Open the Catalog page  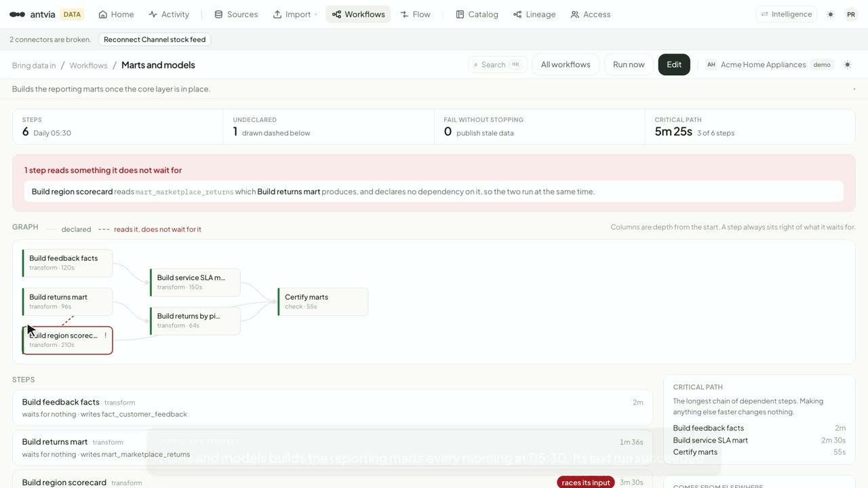click(x=477, y=14)
